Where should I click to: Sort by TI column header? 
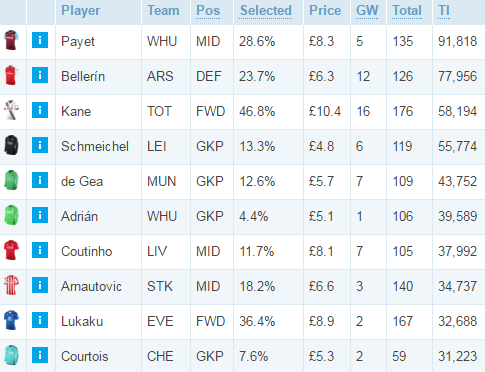coord(444,11)
